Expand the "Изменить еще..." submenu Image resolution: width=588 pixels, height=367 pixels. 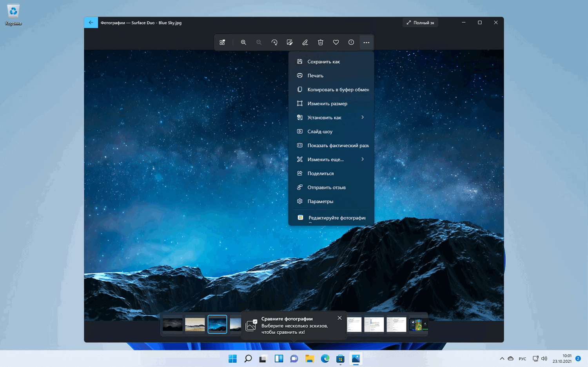[x=331, y=159]
